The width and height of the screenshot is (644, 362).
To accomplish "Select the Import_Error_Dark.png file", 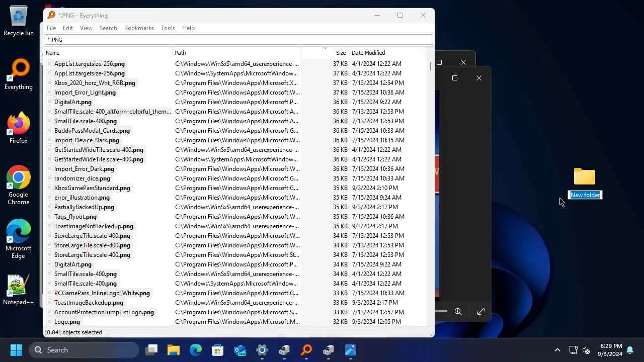I will pos(84,169).
